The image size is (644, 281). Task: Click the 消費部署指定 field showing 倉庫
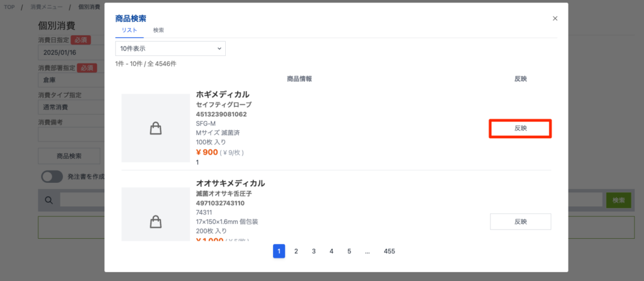72,80
